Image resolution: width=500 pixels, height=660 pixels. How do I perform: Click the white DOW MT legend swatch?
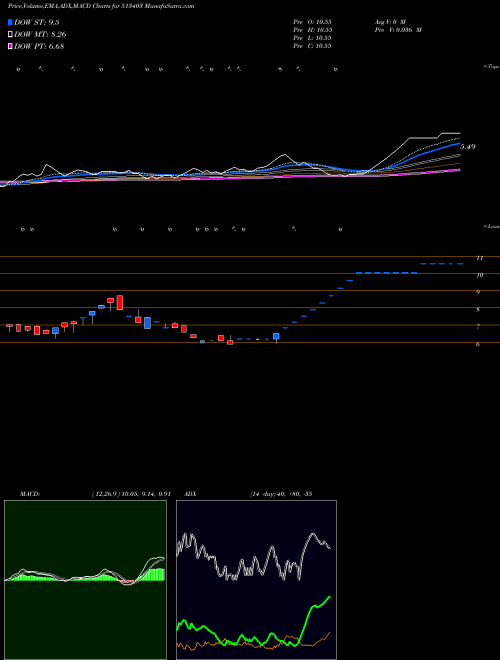click(10, 35)
